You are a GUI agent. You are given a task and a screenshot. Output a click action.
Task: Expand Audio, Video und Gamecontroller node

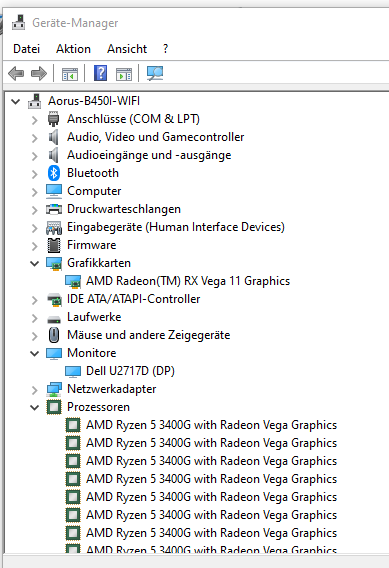point(34,138)
